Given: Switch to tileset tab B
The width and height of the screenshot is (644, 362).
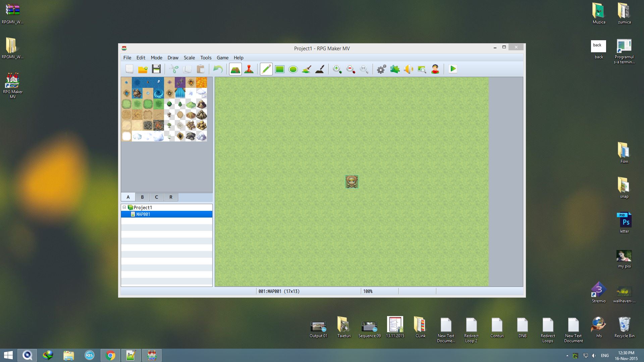Looking at the screenshot, I should tap(142, 197).
